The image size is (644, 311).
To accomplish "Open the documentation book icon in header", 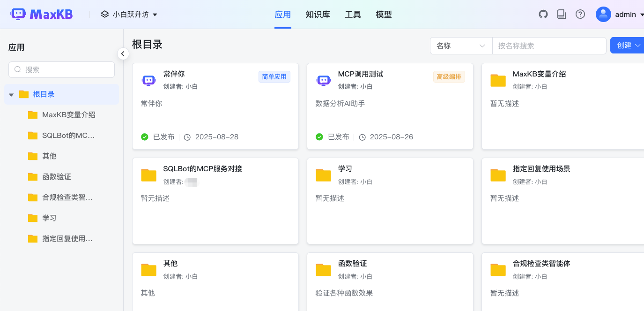I will 561,14.
